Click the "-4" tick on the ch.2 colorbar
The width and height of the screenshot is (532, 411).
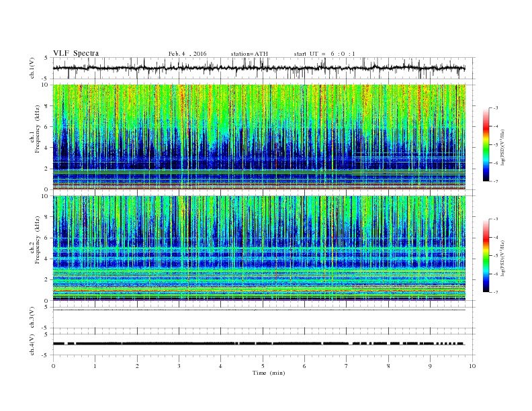(495, 237)
